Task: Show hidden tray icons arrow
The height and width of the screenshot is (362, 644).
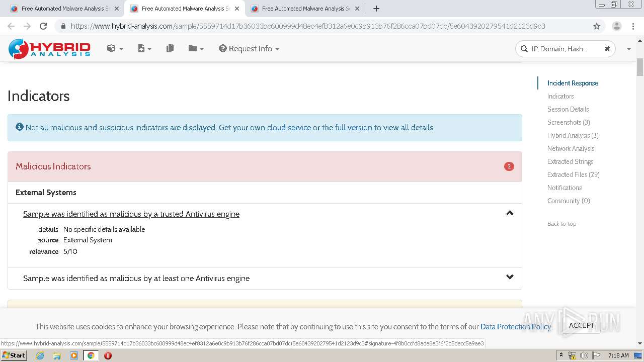Action: coord(561,355)
